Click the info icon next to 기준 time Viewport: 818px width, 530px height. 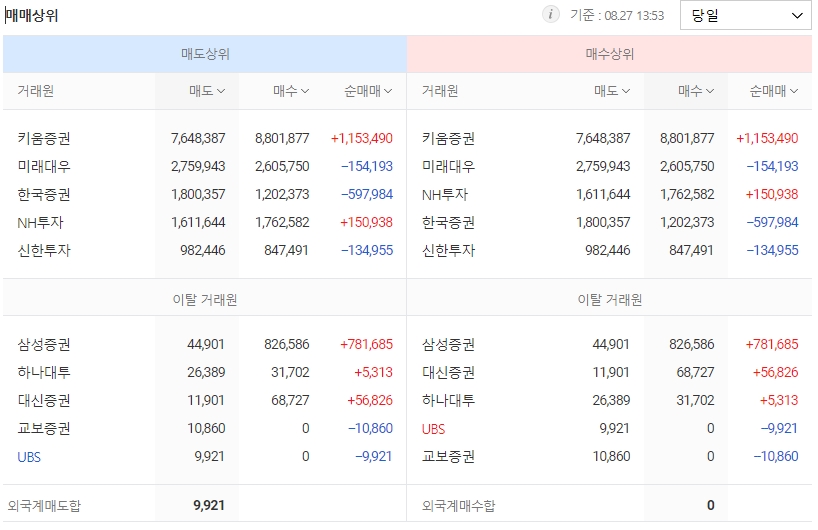coord(550,14)
